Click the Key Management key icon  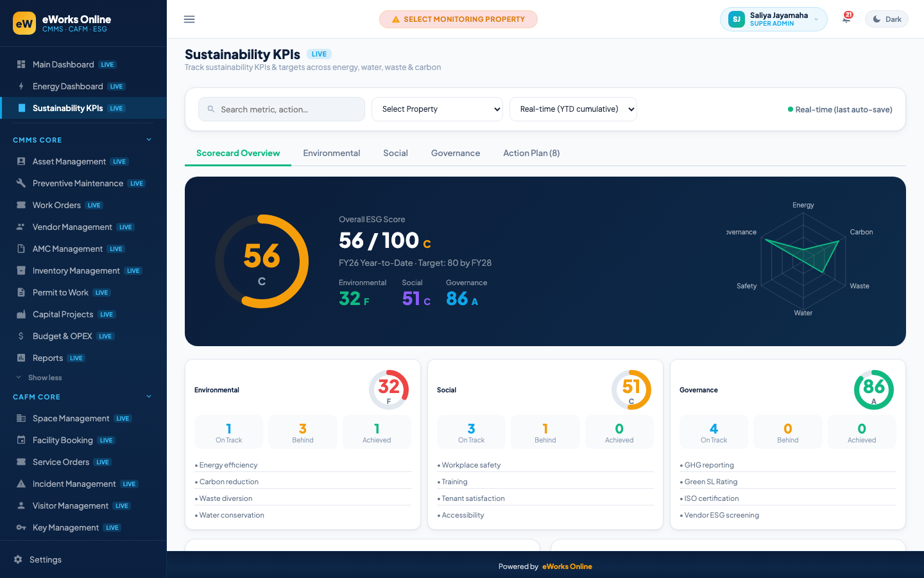pos(21,527)
